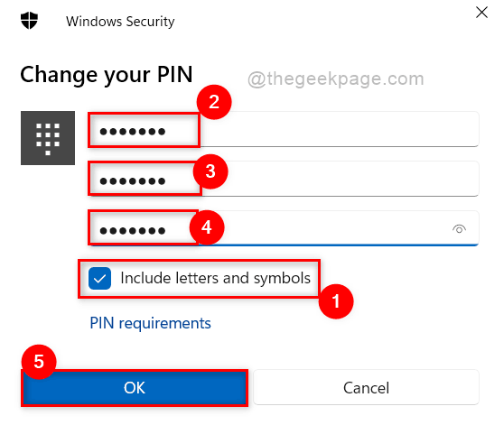This screenshot has width=504, height=425.
Task: Click the Windows Security shield icon
Action: (29, 21)
